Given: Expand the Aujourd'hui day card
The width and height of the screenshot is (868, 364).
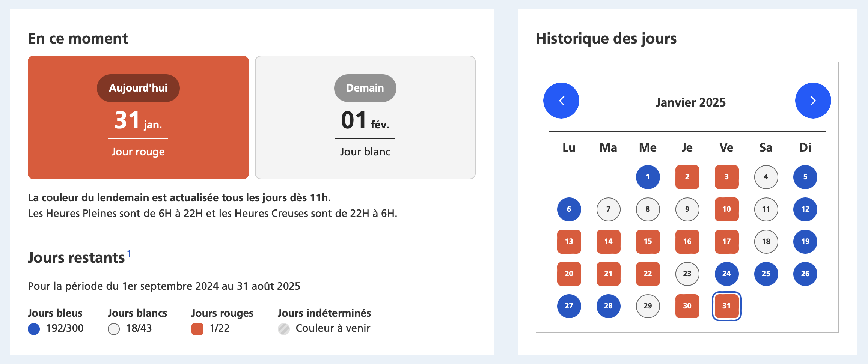Looking at the screenshot, I should coord(138,117).
